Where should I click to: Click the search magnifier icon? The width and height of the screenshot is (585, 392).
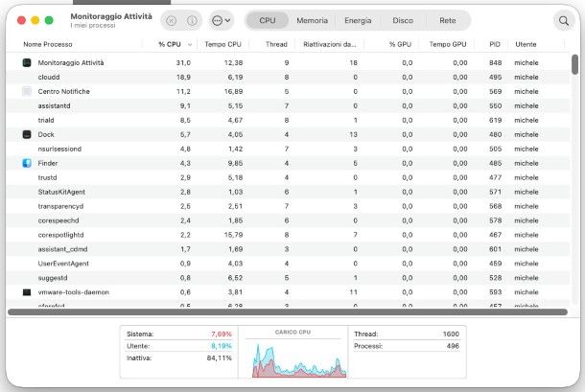tap(564, 21)
